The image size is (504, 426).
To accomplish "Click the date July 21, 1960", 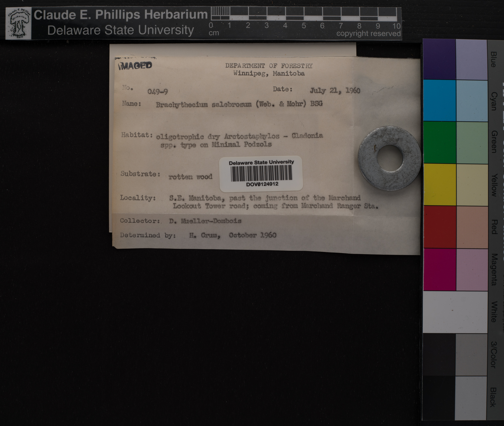I will (335, 91).
